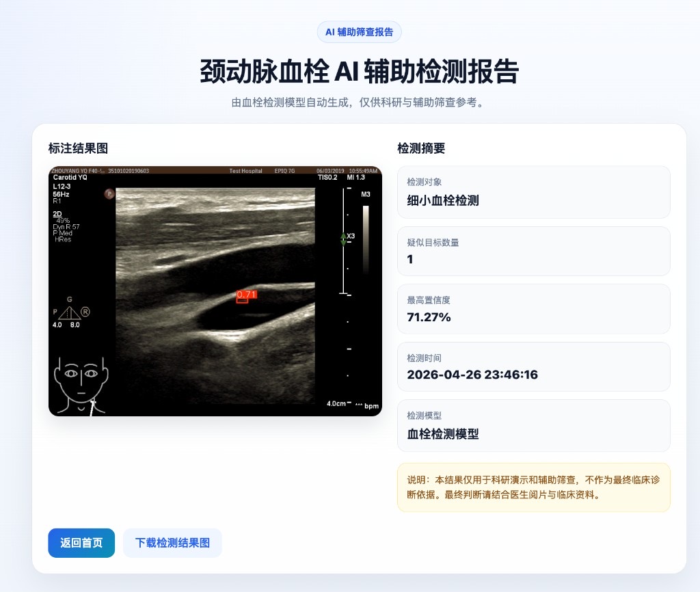Select the 检测时间 timestamp card
700x592 pixels.
click(533, 367)
